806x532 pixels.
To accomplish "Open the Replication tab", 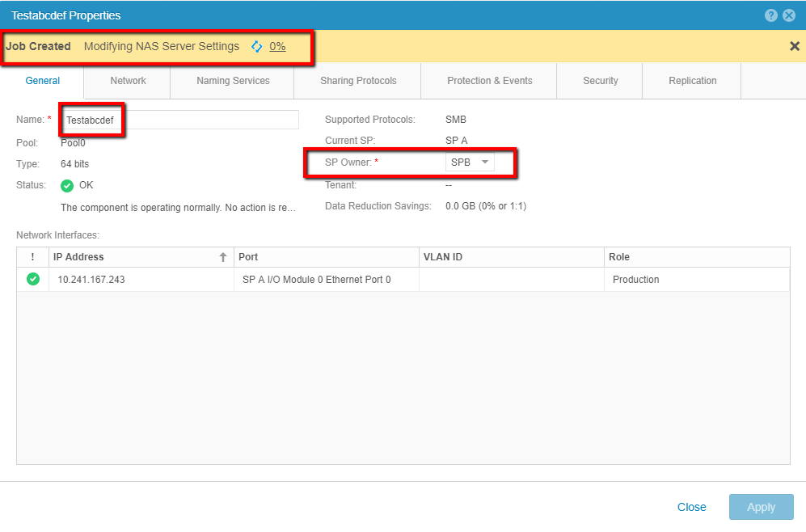I will click(692, 81).
